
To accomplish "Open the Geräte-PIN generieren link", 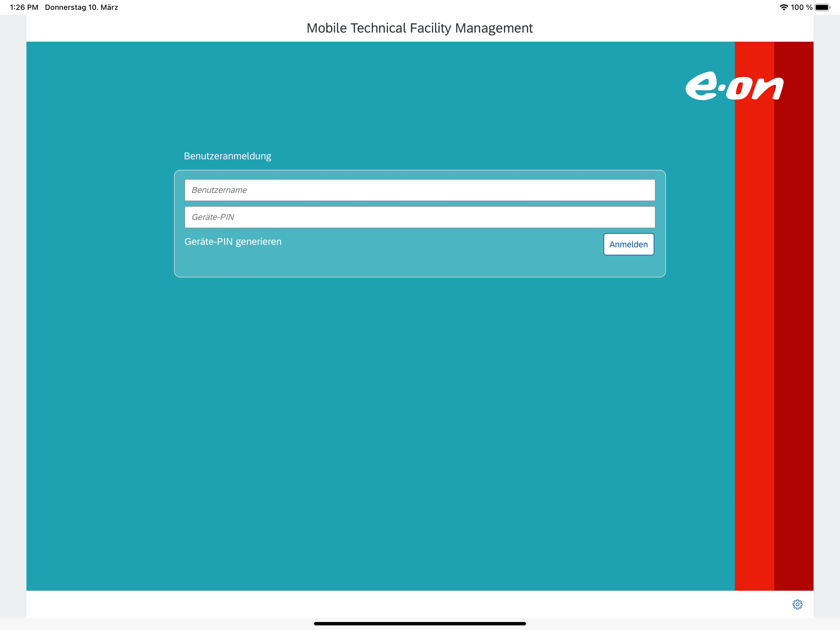I will point(233,242).
